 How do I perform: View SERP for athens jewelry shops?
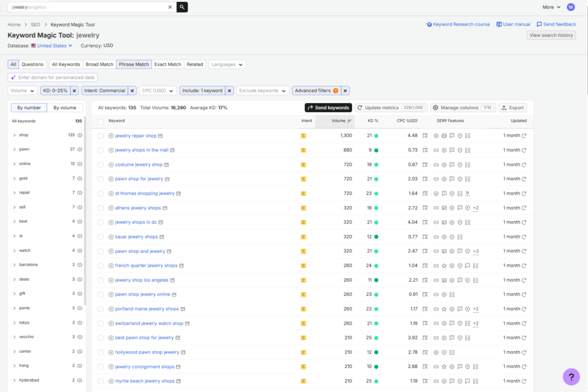tap(425, 208)
